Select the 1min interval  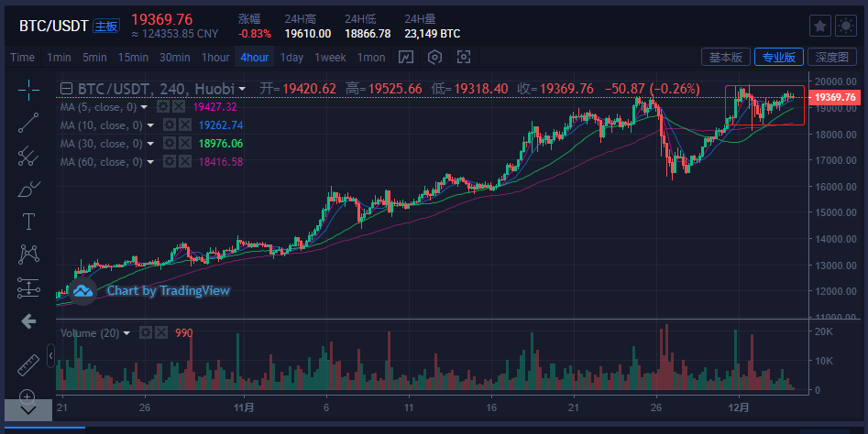point(59,58)
